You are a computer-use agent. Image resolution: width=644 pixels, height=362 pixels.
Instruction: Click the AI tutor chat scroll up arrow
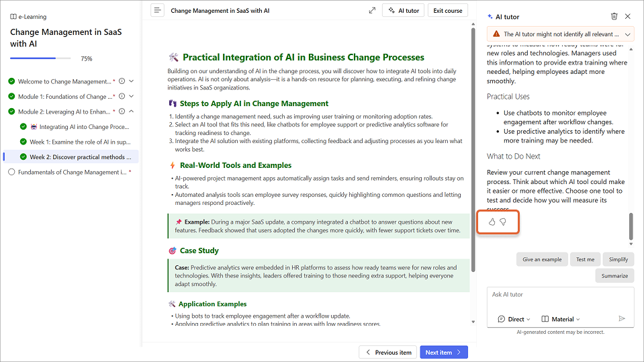[x=631, y=49]
